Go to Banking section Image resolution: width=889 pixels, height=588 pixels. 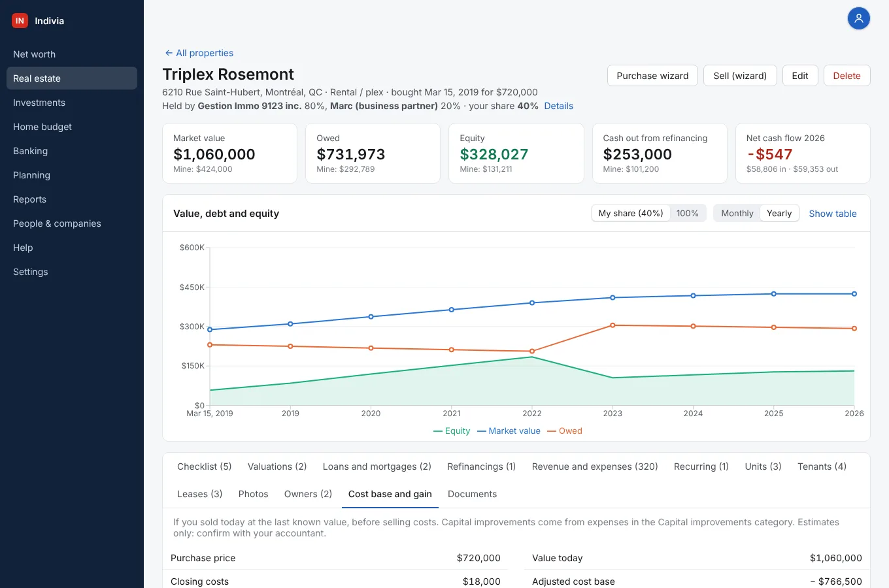[72, 151]
